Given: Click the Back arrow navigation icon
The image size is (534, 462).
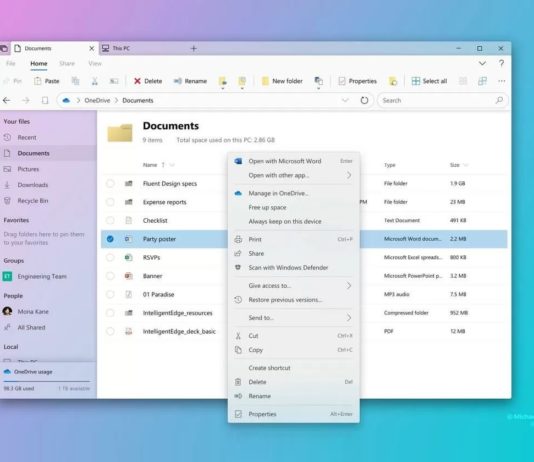Looking at the screenshot, I should pos(6,100).
